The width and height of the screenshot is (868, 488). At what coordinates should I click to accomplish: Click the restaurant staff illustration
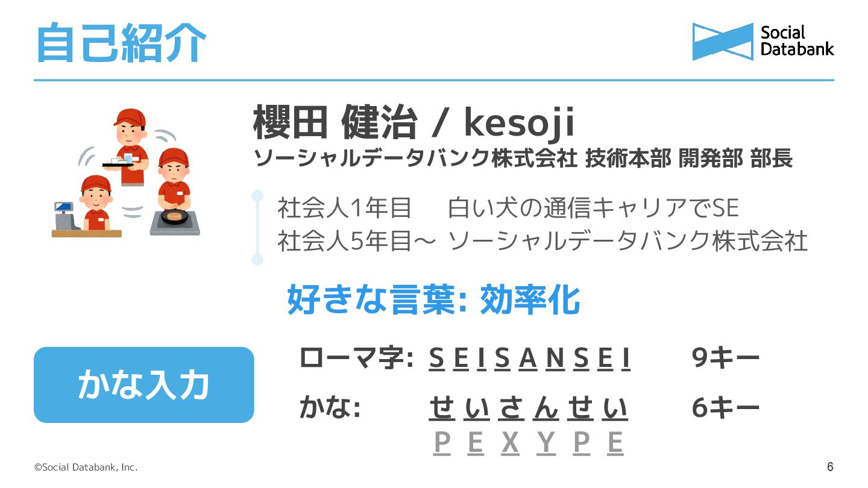126,174
